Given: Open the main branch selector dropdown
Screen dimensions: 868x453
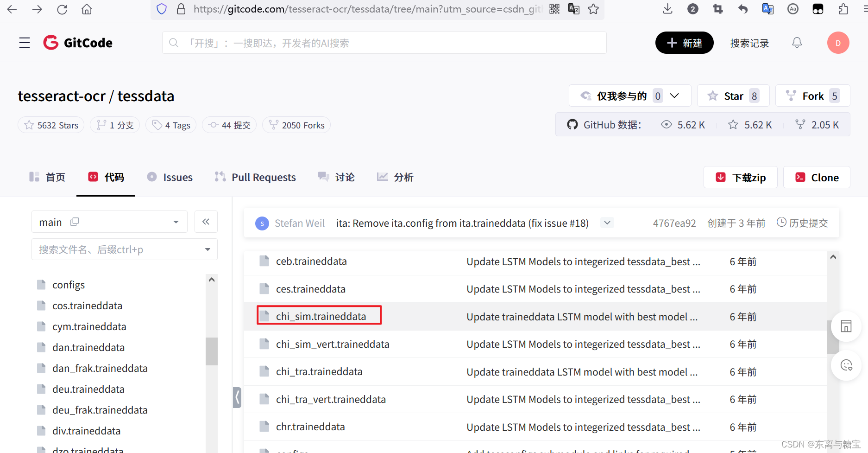Looking at the screenshot, I should (x=110, y=222).
